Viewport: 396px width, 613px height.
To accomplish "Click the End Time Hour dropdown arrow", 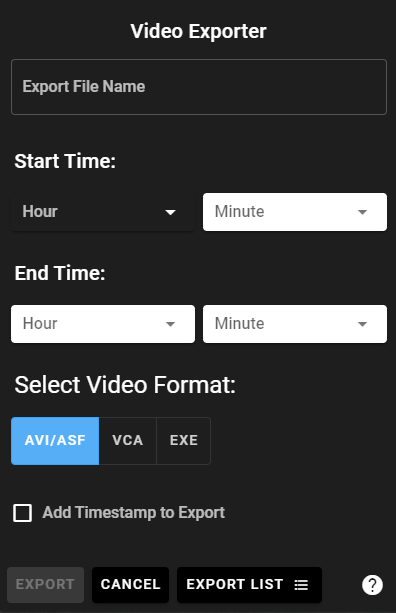I will click(170, 324).
